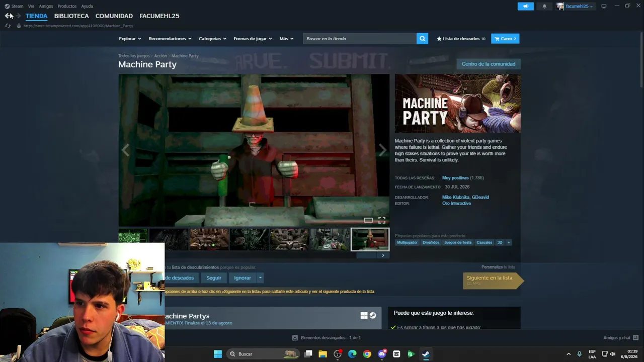Switch to the BIBLIOTECA tab

pos(71,16)
